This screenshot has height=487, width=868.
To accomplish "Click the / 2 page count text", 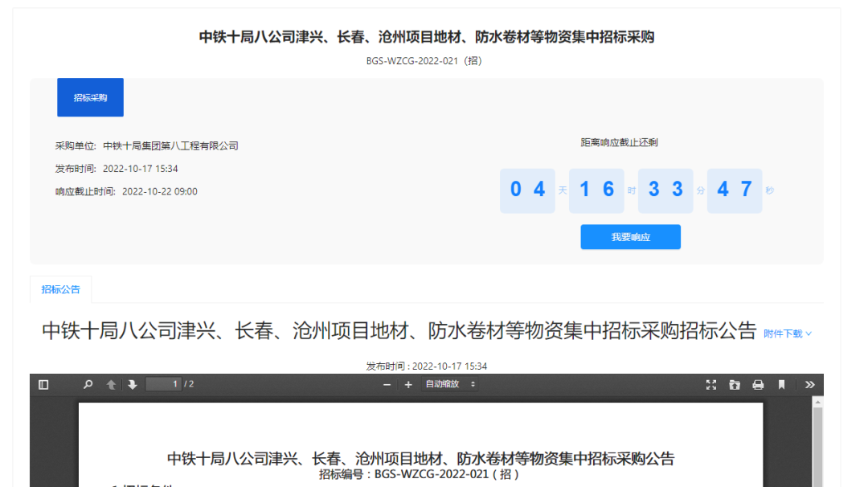I will (x=189, y=384).
